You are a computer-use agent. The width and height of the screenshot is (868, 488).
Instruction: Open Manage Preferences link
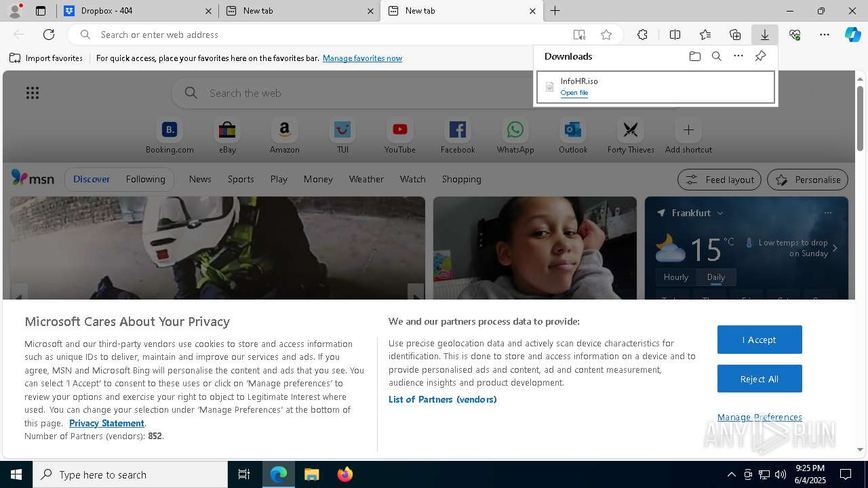(x=759, y=417)
